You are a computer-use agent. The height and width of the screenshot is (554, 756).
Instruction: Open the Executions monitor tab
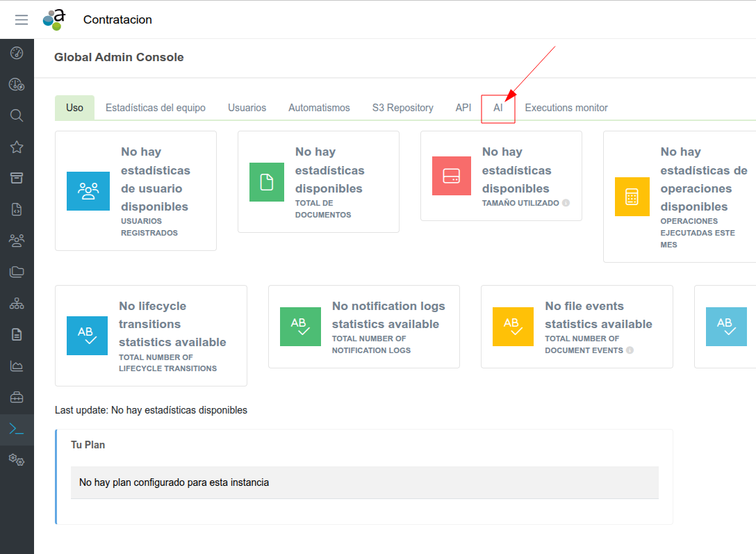tap(566, 108)
